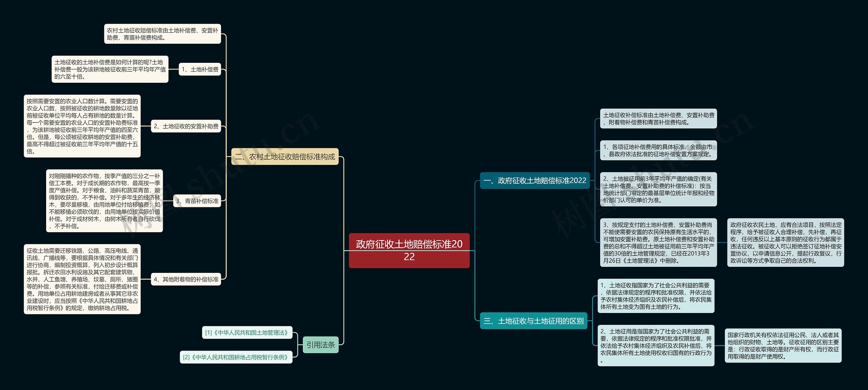The width and height of the screenshot is (868, 390).
Task: Click the text box starting 2、土地被征用前3年平均年产值
Action: click(x=658, y=189)
